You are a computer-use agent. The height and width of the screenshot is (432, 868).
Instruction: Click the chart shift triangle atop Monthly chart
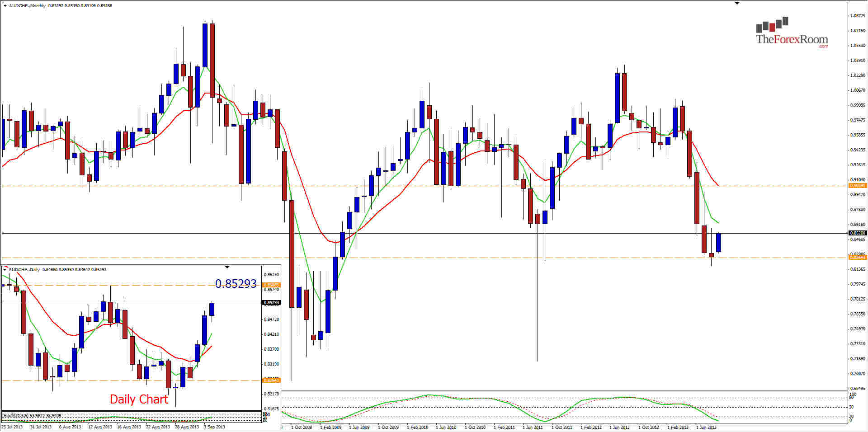[737, 3]
